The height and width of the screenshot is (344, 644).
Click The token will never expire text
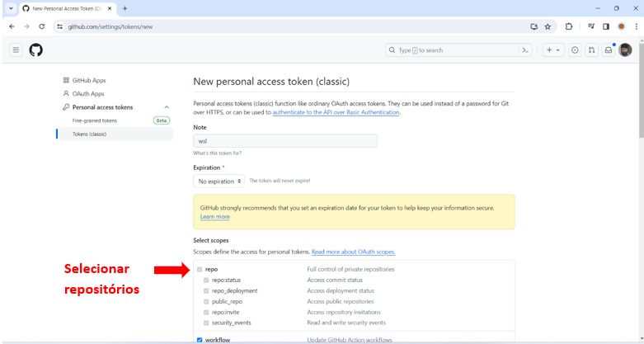pyautogui.click(x=280, y=181)
